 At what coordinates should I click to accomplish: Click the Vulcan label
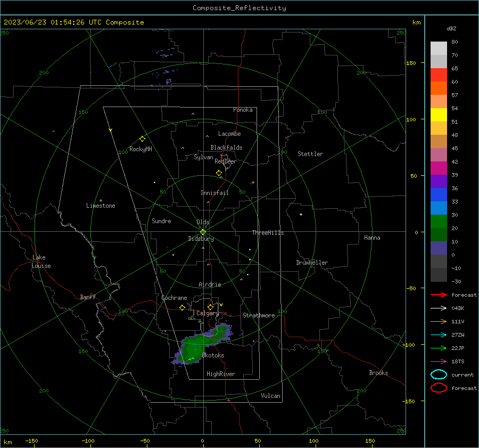tap(270, 396)
